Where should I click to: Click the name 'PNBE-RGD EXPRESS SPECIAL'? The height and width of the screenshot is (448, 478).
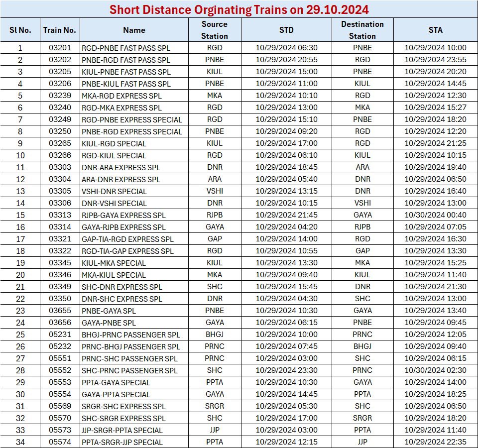(131, 131)
